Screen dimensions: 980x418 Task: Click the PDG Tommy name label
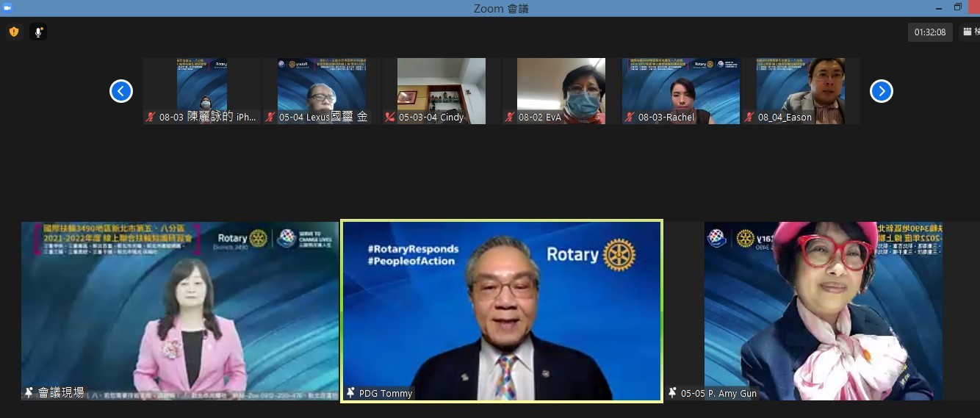pyautogui.click(x=386, y=393)
